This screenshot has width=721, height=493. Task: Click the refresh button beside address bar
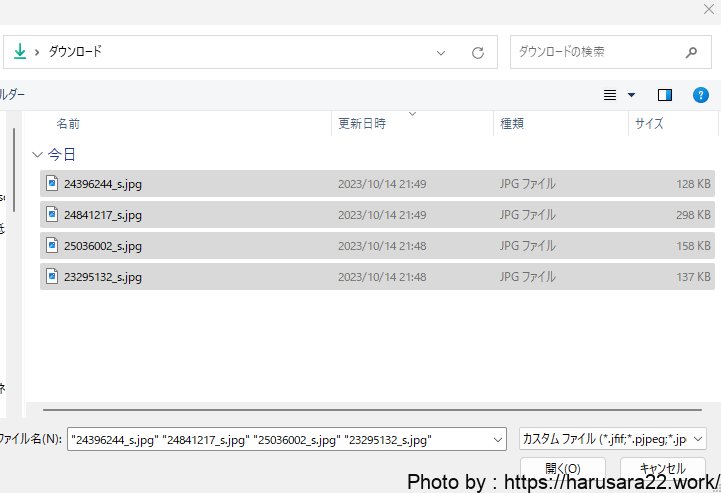point(477,52)
